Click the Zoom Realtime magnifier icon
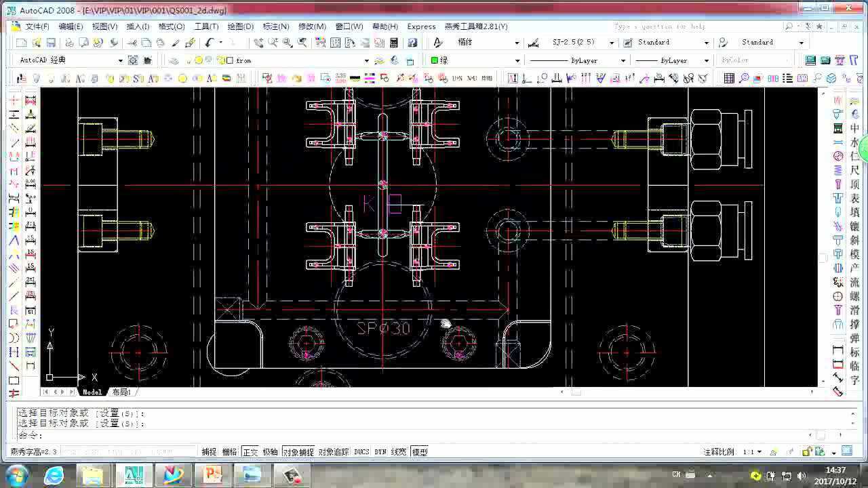Image resolution: width=868 pixels, height=488 pixels. point(273,43)
